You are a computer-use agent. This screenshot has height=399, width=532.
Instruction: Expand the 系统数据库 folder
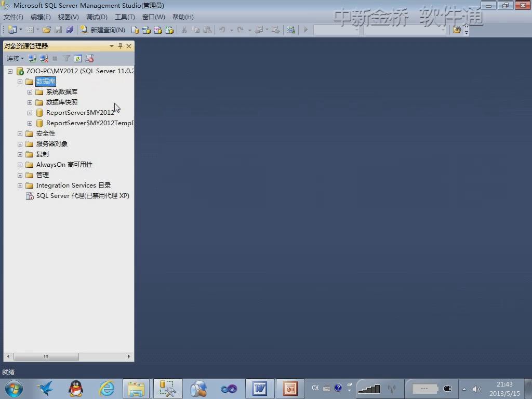coord(30,92)
